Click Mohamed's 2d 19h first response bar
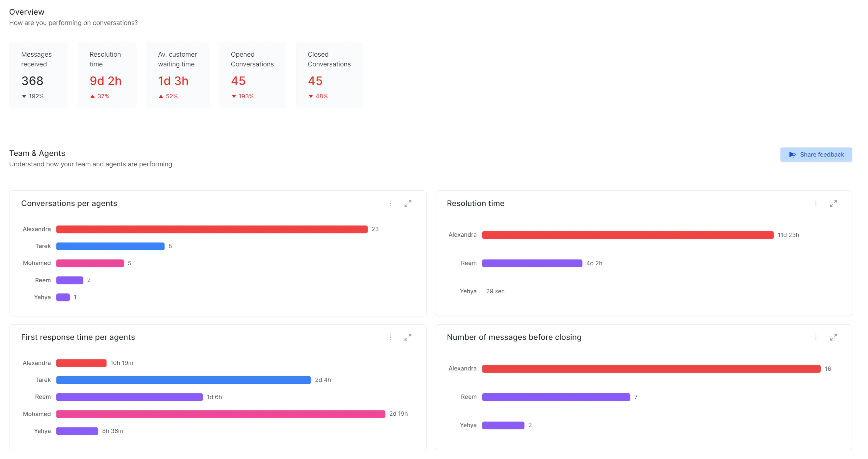The image size is (868, 459). 221,414
